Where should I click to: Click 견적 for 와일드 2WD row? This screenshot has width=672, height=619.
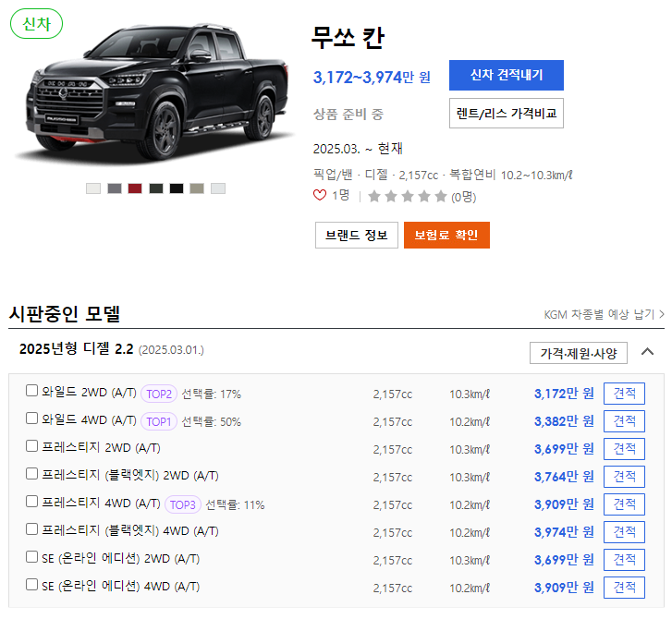(624, 394)
